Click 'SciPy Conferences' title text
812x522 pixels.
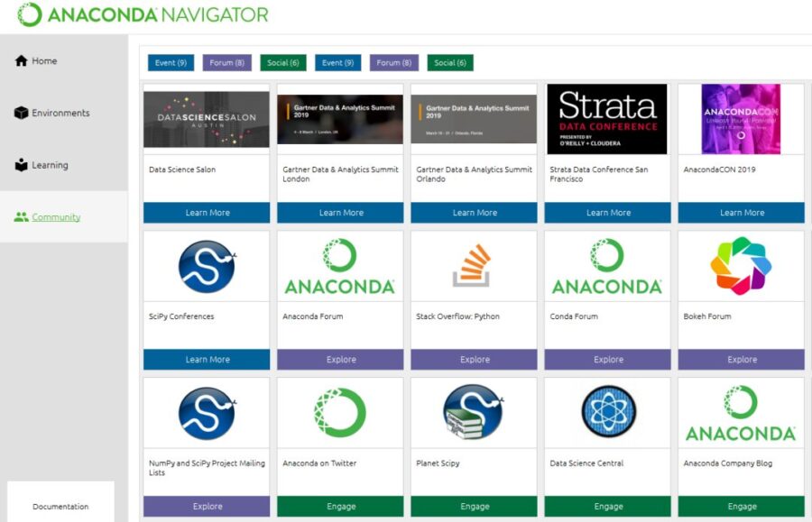pos(181,316)
